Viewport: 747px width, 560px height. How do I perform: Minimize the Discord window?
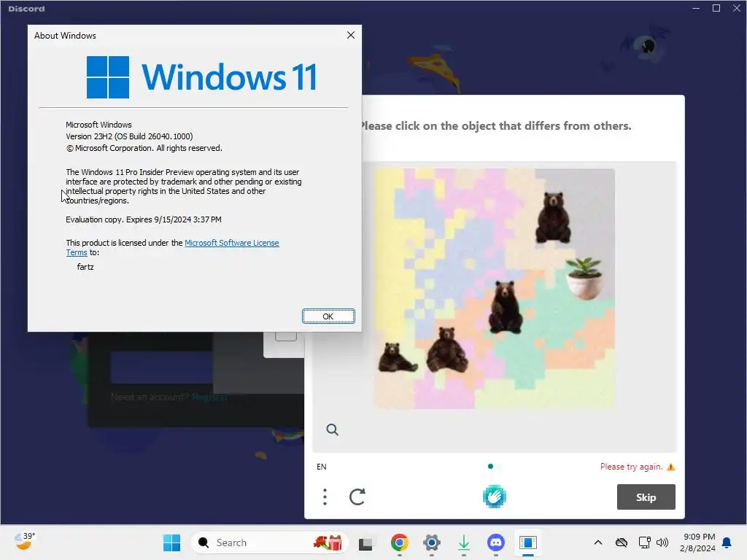[695, 8]
